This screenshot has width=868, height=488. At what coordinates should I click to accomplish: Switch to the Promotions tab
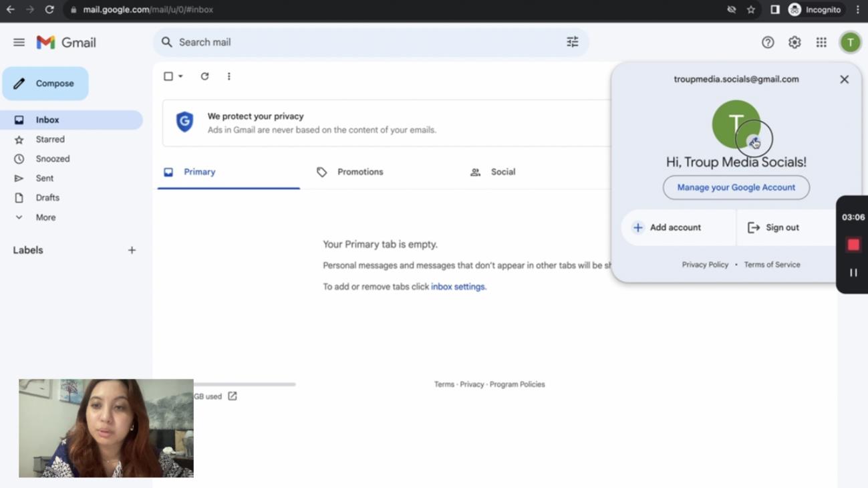[359, 172]
